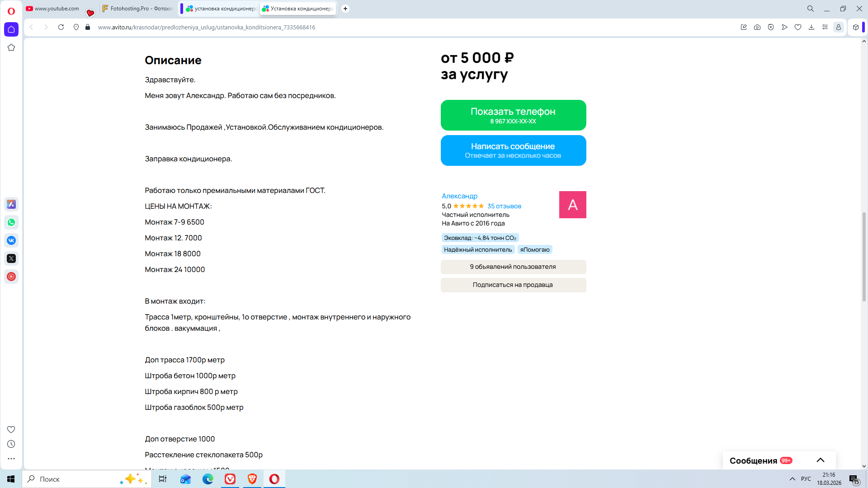868x488 pixels.
Task: Expand the Сообщения chat panel
Action: [821, 460]
